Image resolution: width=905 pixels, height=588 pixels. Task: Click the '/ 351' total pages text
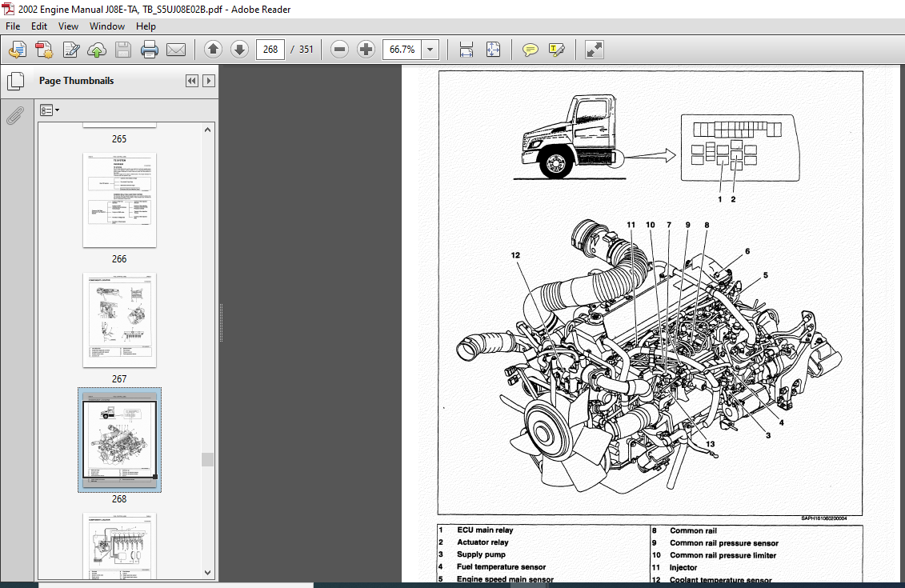coord(302,50)
